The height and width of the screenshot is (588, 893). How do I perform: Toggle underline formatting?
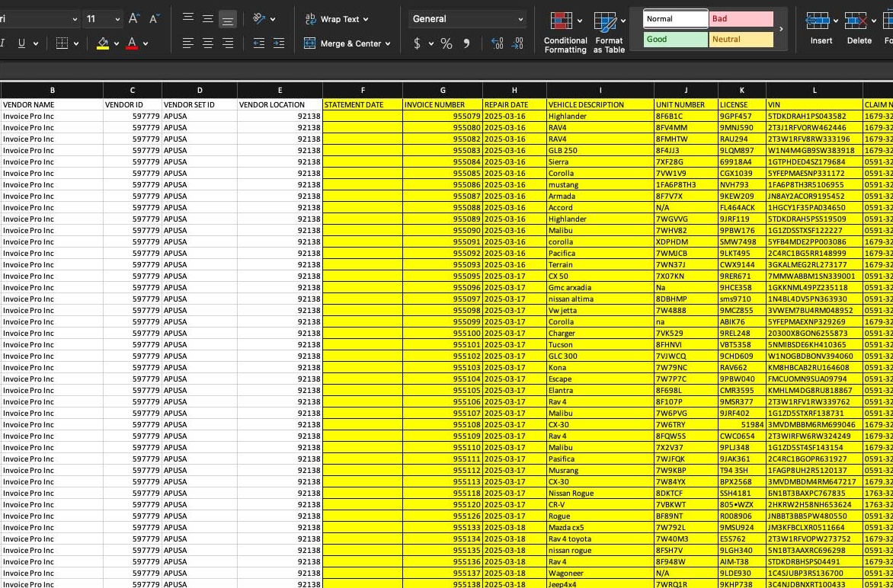(x=21, y=43)
